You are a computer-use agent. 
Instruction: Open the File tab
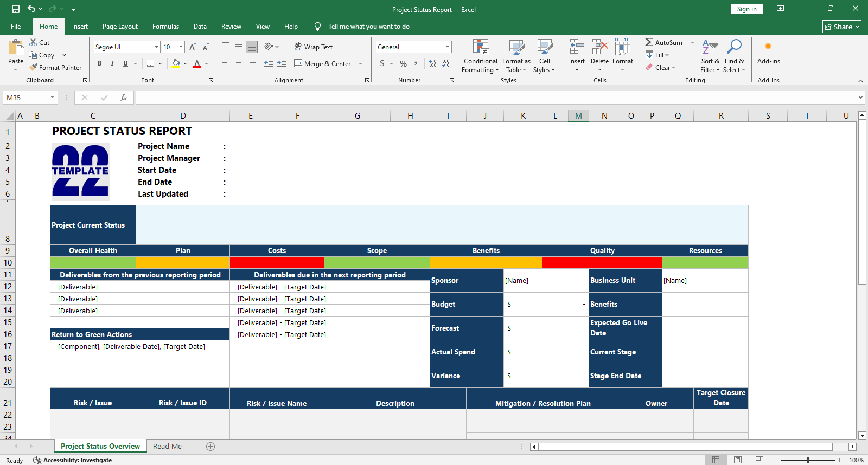click(x=16, y=27)
